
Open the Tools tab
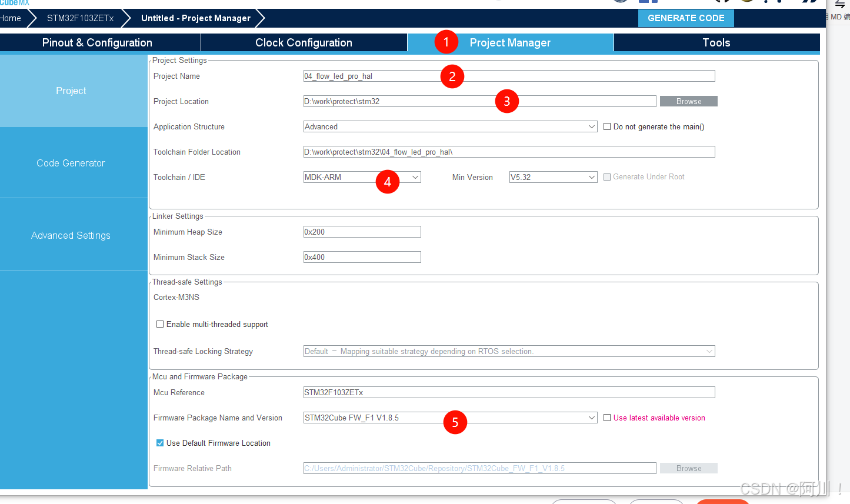pyautogui.click(x=716, y=42)
